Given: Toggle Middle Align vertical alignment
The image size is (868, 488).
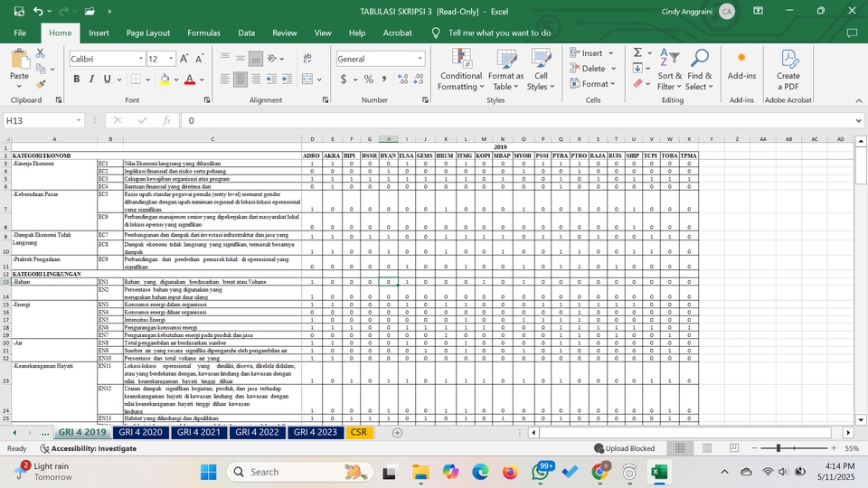Looking at the screenshot, I should [x=241, y=59].
